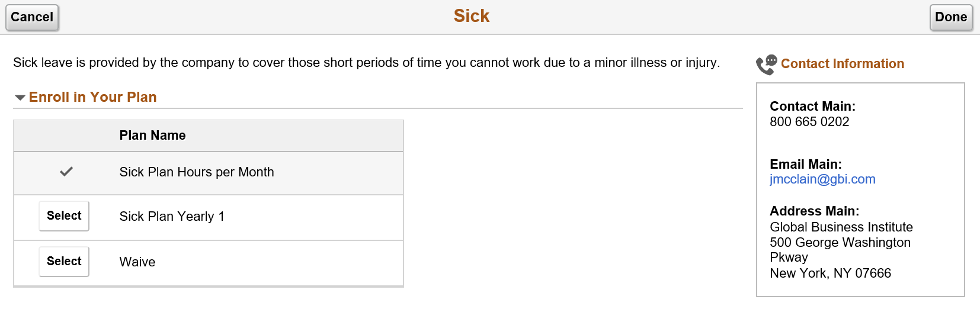The height and width of the screenshot is (325, 980).
Task: Click the Plan Name column header
Action: [x=152, y=136]
